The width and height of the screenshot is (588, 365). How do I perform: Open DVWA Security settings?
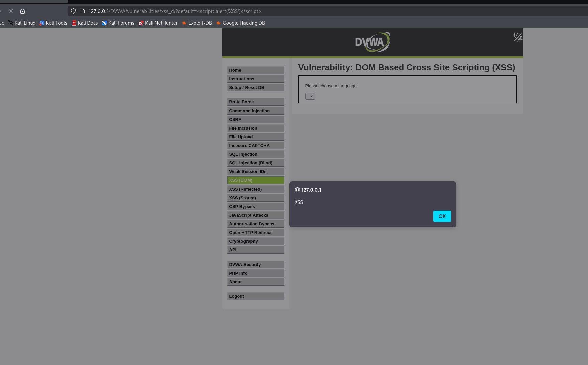256,264
